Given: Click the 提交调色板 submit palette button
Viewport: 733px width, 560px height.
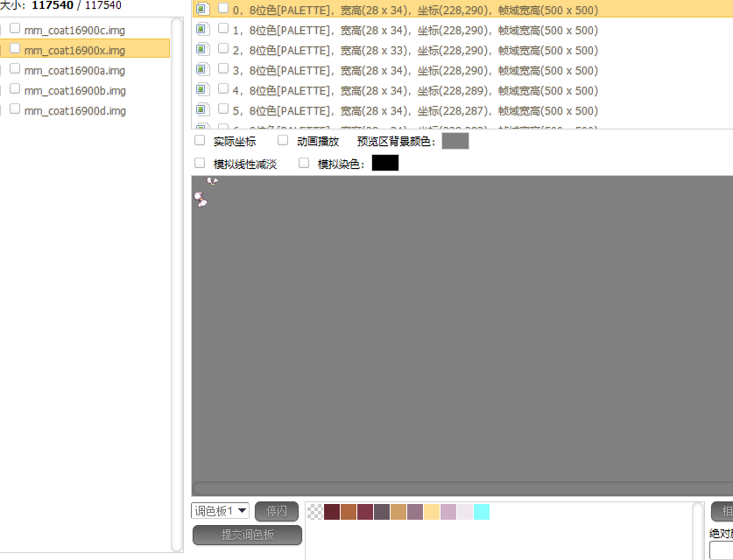Looking at the screenshot, I should [x=247, y=535].
